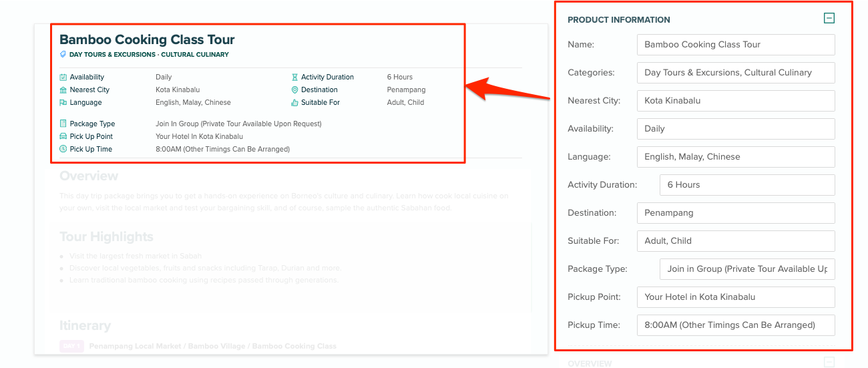Click the Package Type icon

[63, 124]
